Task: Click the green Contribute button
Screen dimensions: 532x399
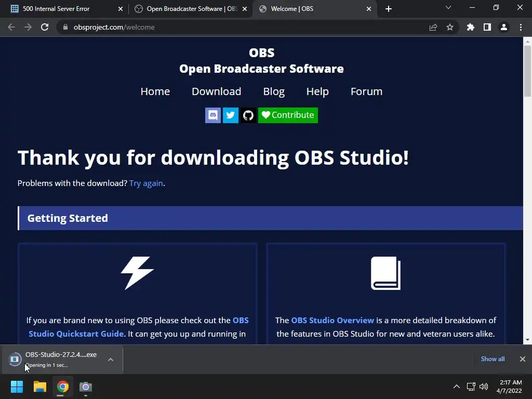Action: [288, 115]
